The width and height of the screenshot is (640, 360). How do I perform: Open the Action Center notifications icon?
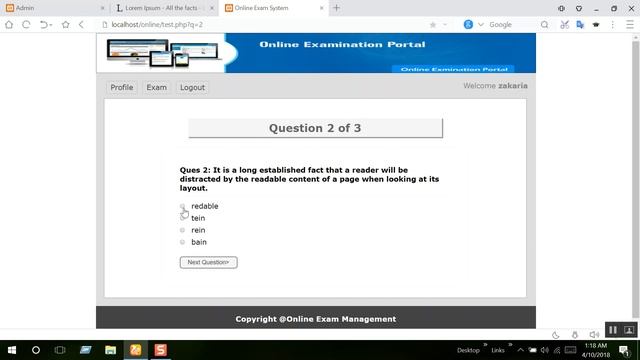click(624, 351)
